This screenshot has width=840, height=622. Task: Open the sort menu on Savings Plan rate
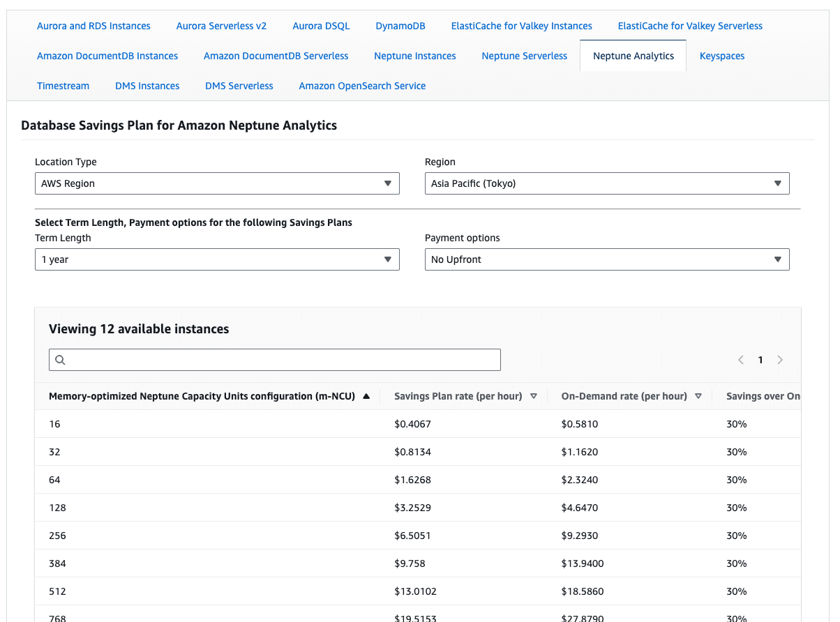coord(534,395)
